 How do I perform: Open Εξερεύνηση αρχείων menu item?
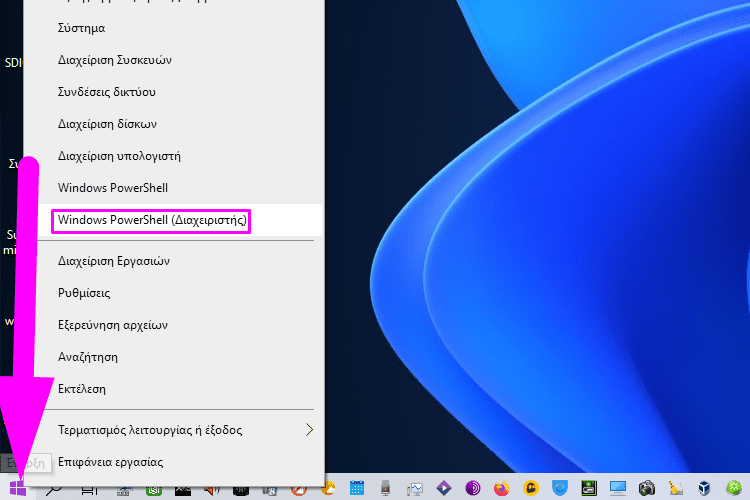174,325
